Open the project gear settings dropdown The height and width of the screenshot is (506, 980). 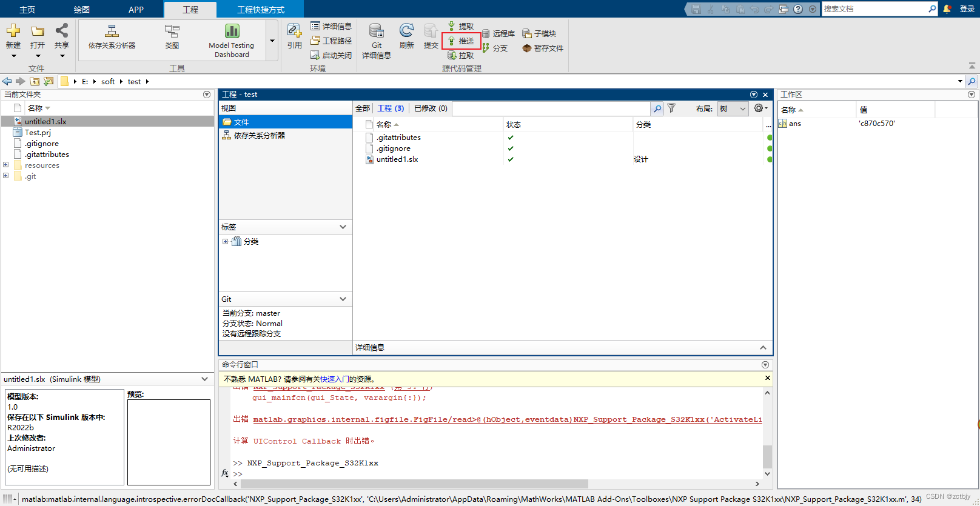760,108
